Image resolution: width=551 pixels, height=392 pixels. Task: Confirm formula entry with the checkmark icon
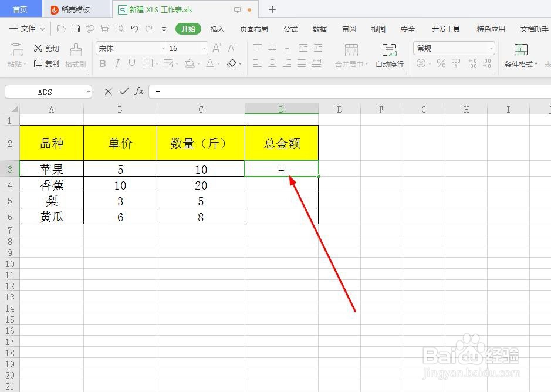click(x=124, y=92)
